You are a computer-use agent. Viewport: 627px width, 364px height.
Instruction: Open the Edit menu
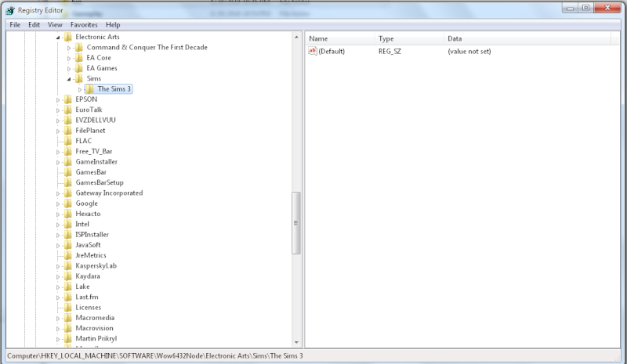click(x=34, y=25)
